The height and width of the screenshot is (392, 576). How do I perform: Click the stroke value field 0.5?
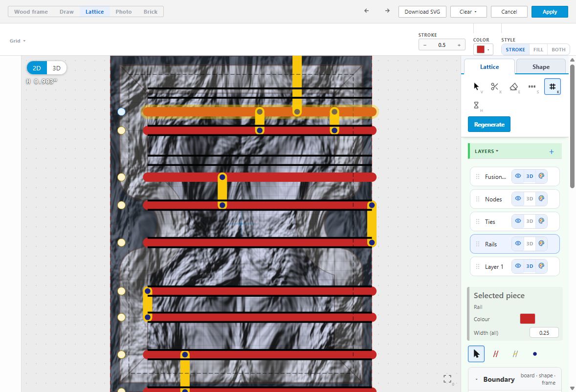pos(442,45)
